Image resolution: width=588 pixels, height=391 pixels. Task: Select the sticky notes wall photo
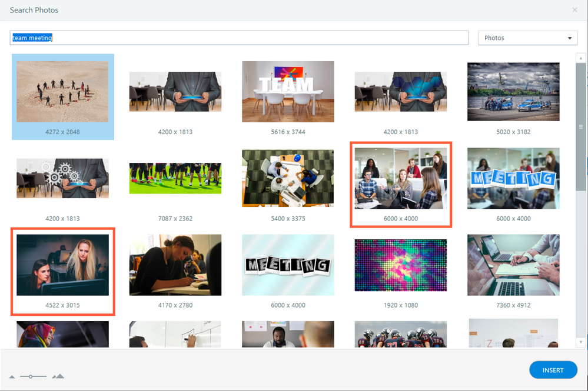[513, 333]
